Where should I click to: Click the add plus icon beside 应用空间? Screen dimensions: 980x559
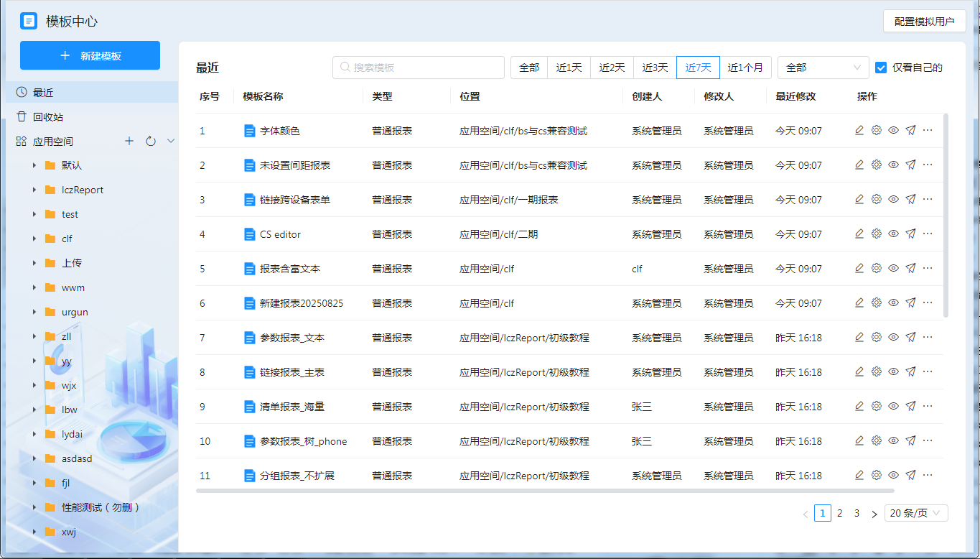tap(129, 142)
